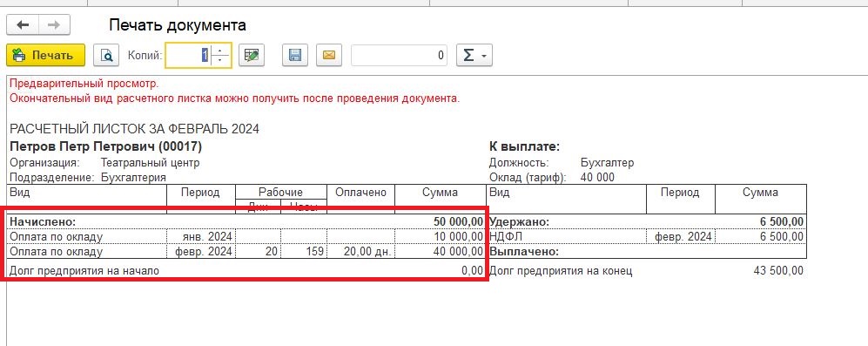Open print preview magnifier icon
This screenshot has width=868, height=346.
pyautogui.click(x=105, y=56)
